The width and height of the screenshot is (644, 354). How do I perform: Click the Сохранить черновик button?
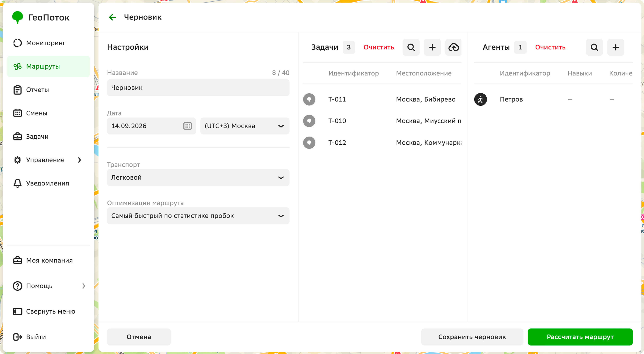472,337
